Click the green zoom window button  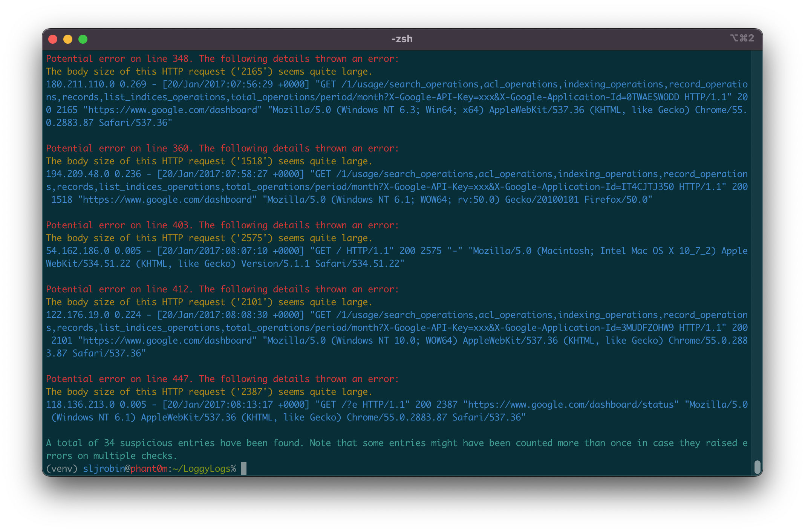pos(83,39)
